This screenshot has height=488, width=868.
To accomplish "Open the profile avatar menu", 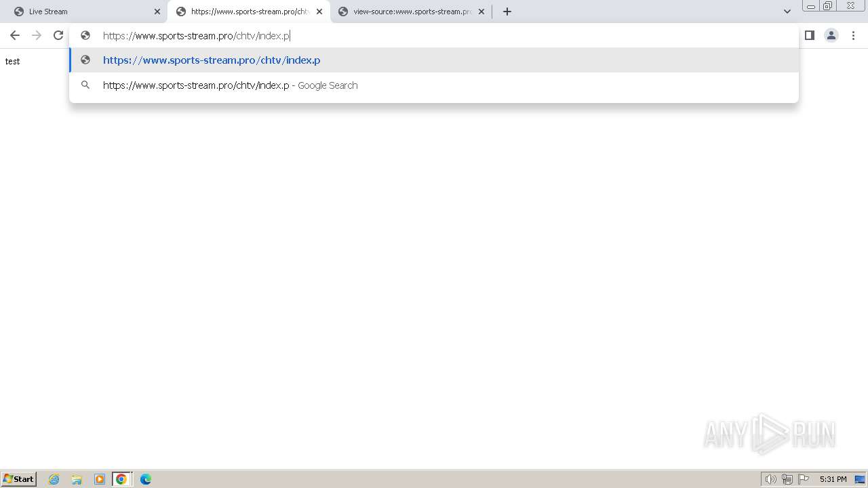I will [x=831, y=35].
